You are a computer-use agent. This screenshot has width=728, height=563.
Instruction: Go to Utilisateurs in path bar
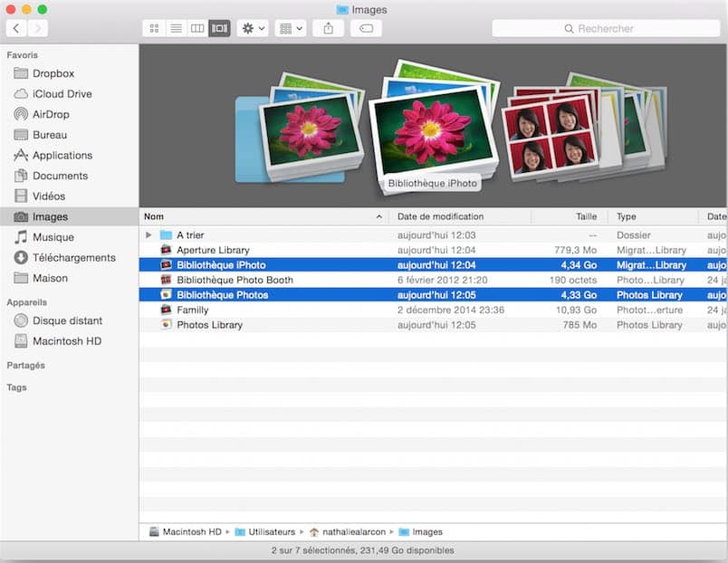(265, 532)
